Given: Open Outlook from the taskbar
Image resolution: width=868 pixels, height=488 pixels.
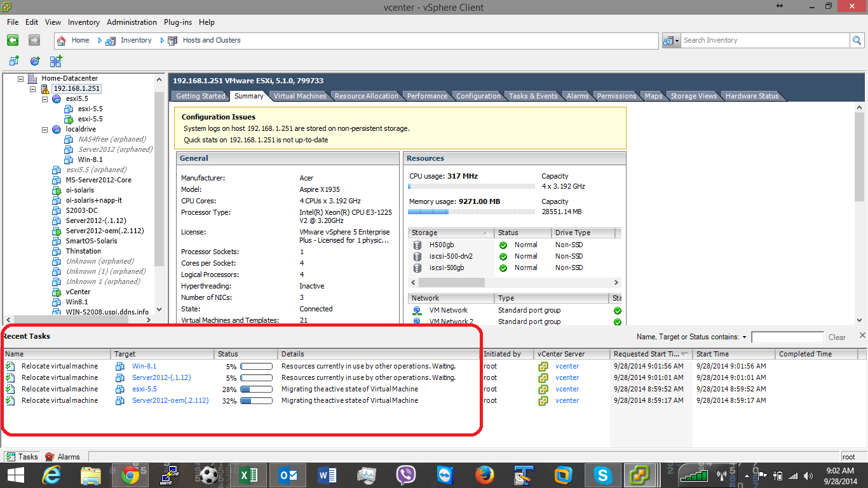Looking at the screenshot, I should (288, 475).
